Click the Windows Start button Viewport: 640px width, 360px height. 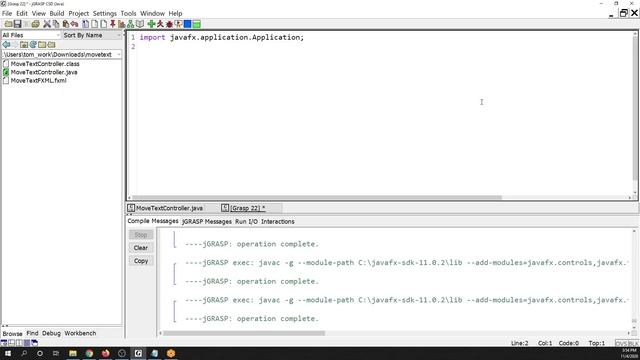click(x=7, y=353)
